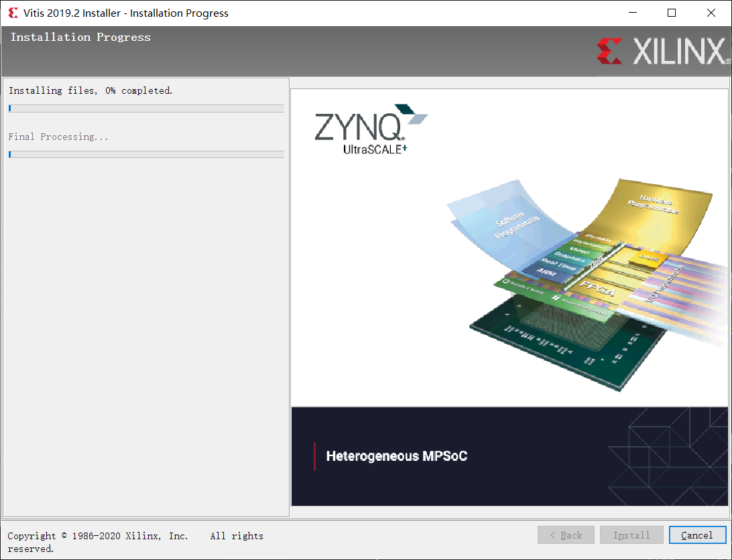Click the Xilinx copyright notice text
This screenshot has height=560, width=732.
(135, 542)
